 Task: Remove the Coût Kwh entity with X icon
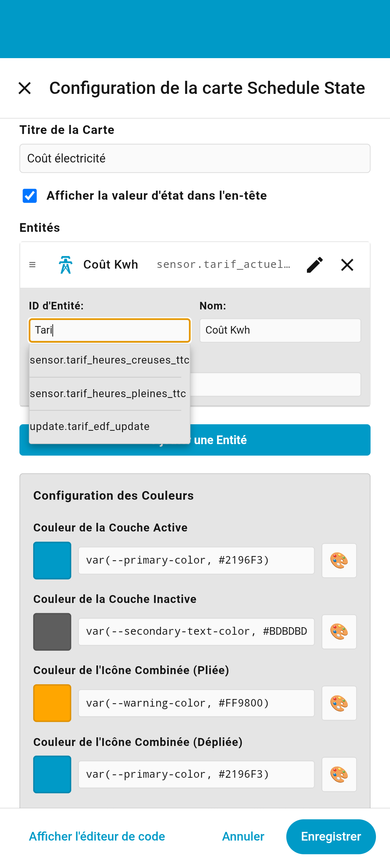[347, 265]
